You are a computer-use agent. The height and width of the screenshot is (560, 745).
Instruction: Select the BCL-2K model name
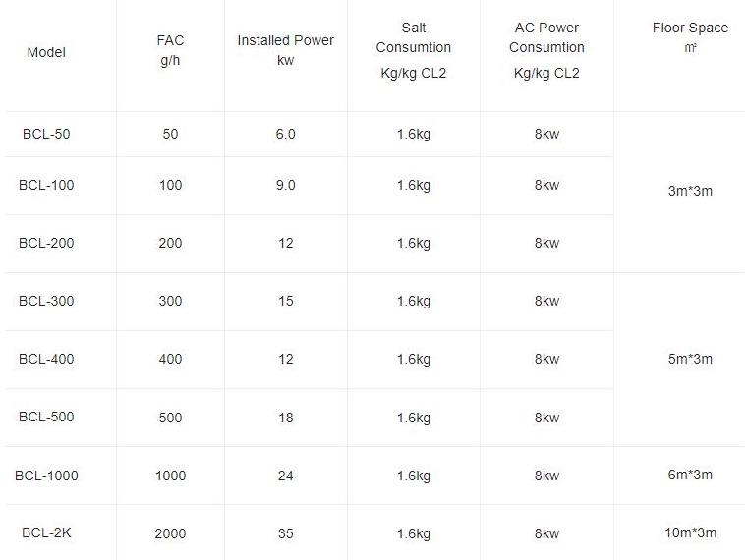coord(46,533)
